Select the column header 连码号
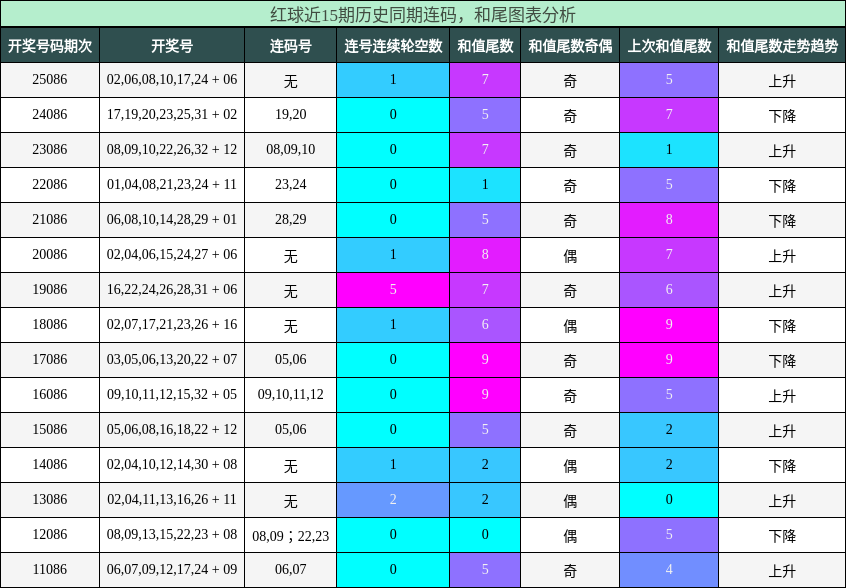The height and width of the screenshot is (588, 846). click(290, 46)
